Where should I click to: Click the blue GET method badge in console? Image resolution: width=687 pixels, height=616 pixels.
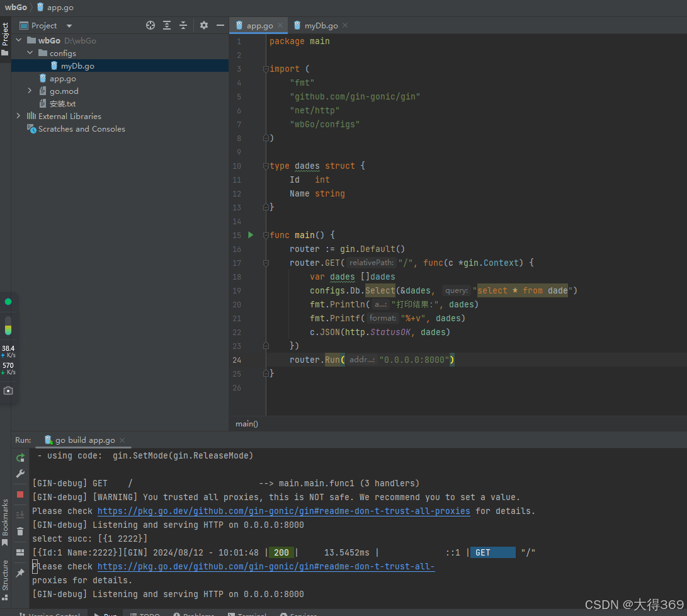(493, 552)
